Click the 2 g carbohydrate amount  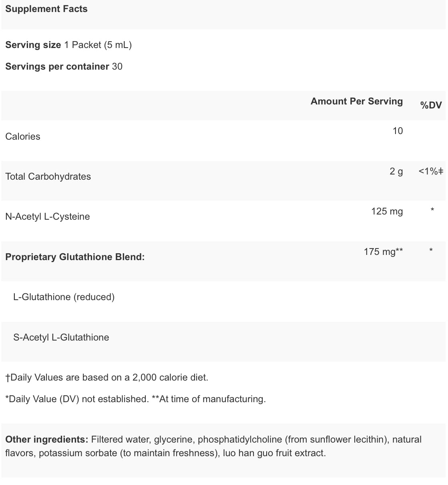pyautogui.click(x=396, y=171)
